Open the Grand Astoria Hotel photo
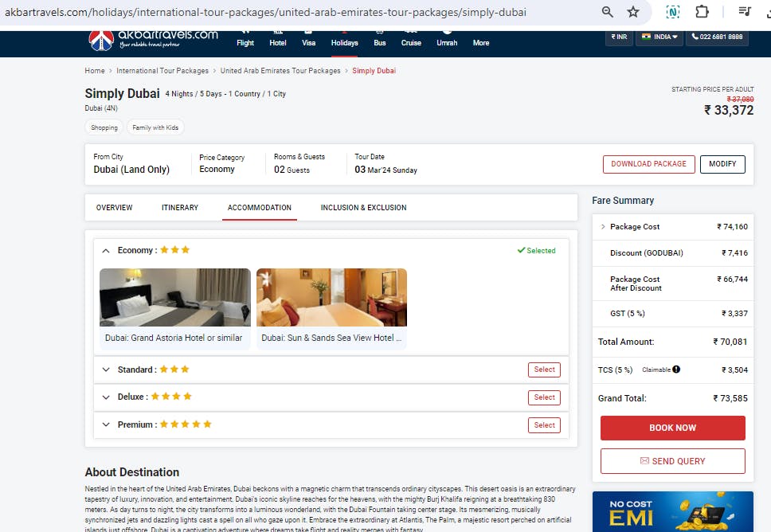 pos(175,298)
